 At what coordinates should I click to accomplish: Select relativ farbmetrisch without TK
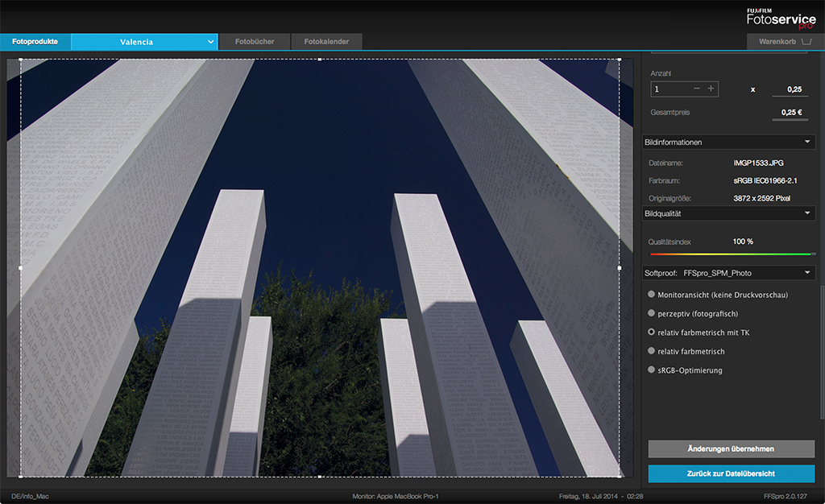(x=652, y=351)
